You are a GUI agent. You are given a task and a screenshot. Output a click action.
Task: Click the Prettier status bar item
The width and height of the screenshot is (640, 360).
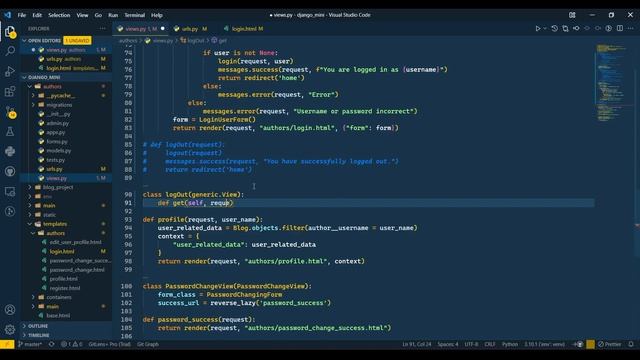click(x=609, y=344)
